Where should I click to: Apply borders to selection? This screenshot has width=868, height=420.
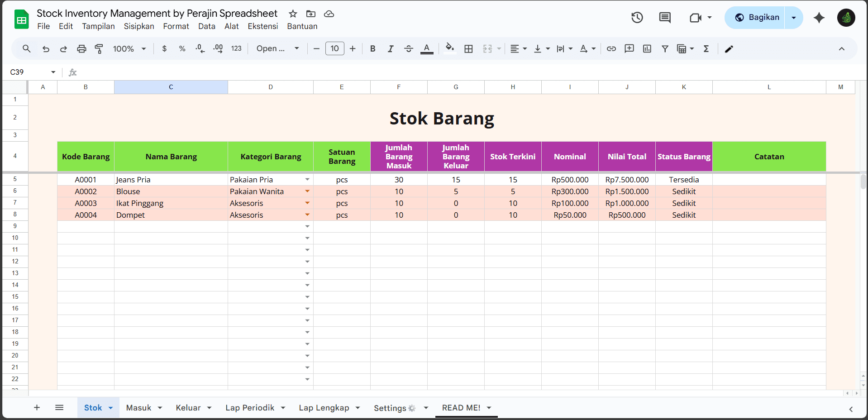[468, 48]
